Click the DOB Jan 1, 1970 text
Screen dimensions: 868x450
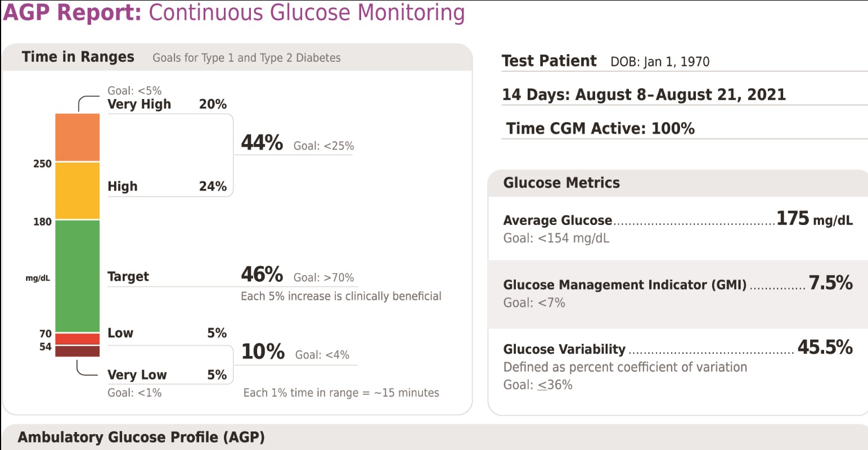point(660,62)
